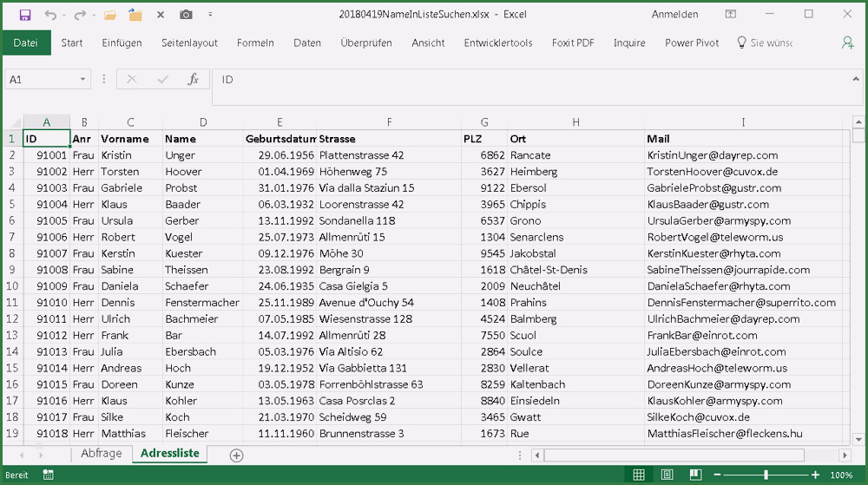Switch to Page Layout view in status bar
The height and width of the screenshot is (485, 868).
(667, 475)
